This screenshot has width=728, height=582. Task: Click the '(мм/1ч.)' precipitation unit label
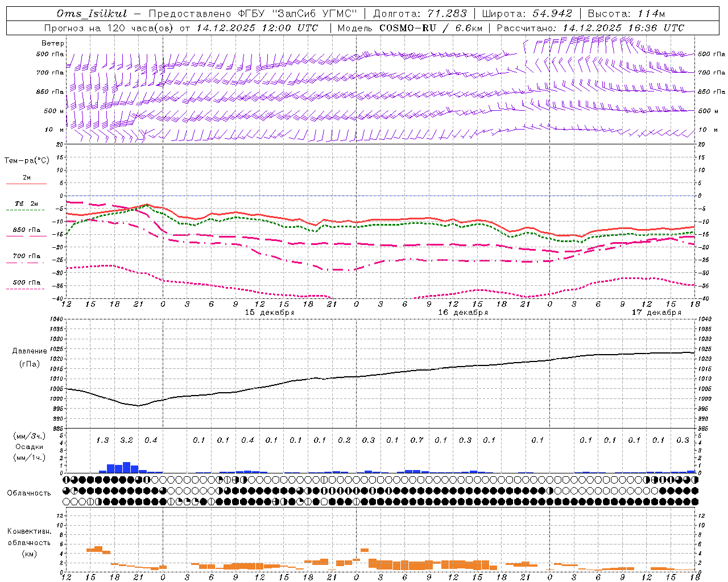tap(30, 458)
